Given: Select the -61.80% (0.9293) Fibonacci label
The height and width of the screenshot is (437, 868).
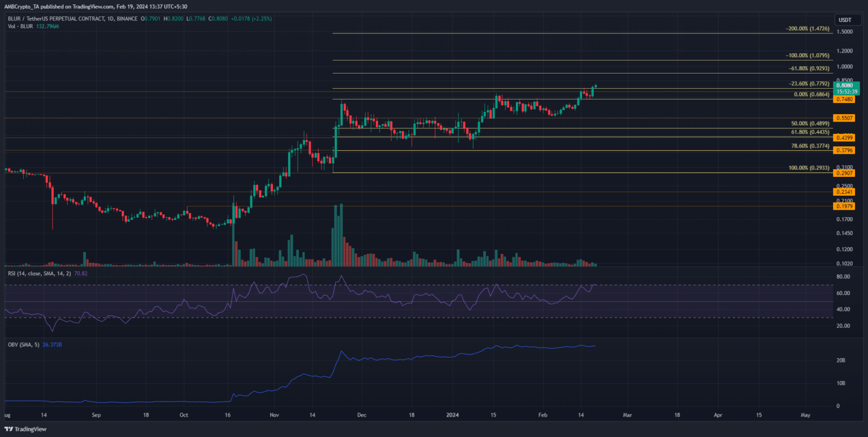Looking at the screenshot, I should pos(809,68).
